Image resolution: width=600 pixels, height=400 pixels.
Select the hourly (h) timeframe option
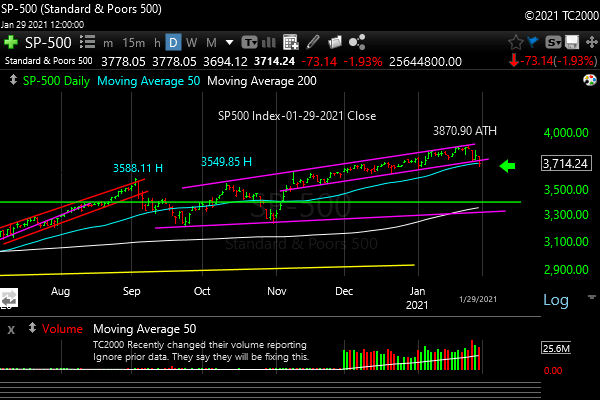[154, 43]
